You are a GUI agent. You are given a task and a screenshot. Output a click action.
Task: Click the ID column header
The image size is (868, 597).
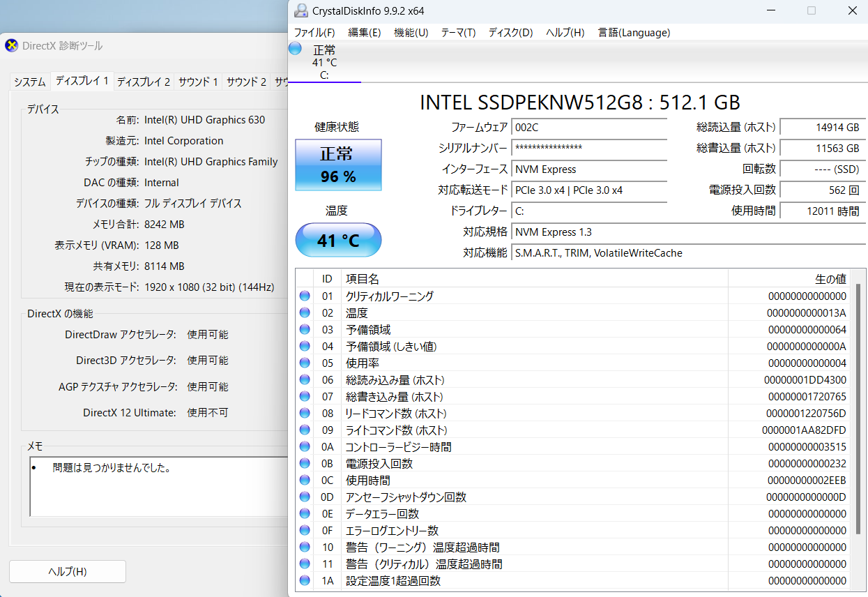(327, 279)
